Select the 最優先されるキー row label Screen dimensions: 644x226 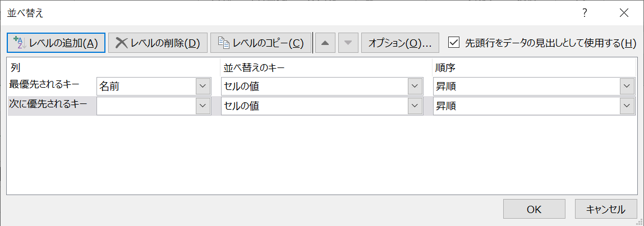[x=44, y=85]
